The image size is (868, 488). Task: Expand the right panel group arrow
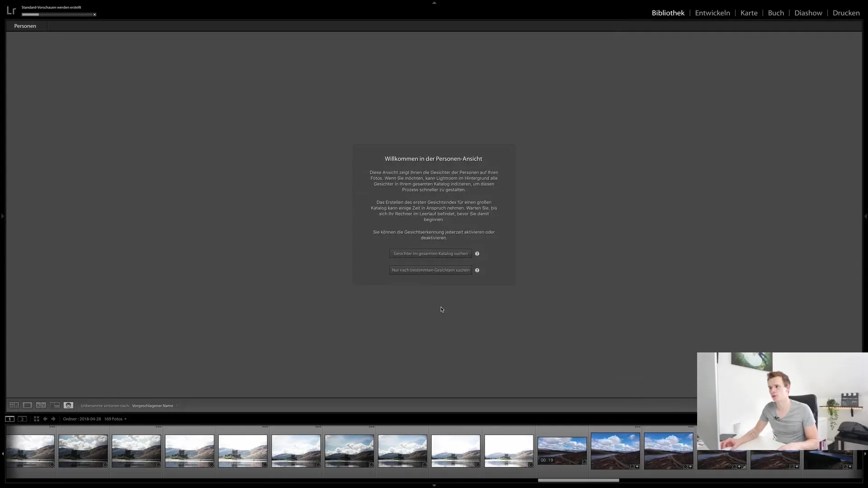(865, 216)
